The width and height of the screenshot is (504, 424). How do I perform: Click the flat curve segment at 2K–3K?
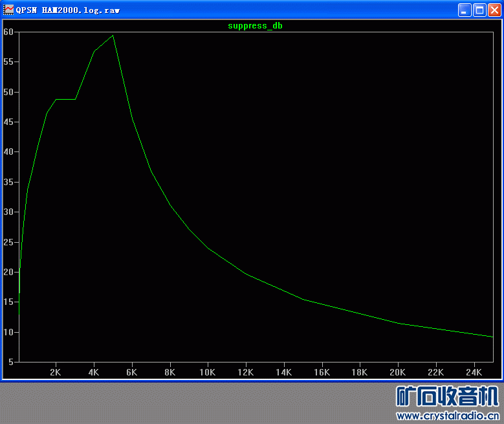click(66, 99)
